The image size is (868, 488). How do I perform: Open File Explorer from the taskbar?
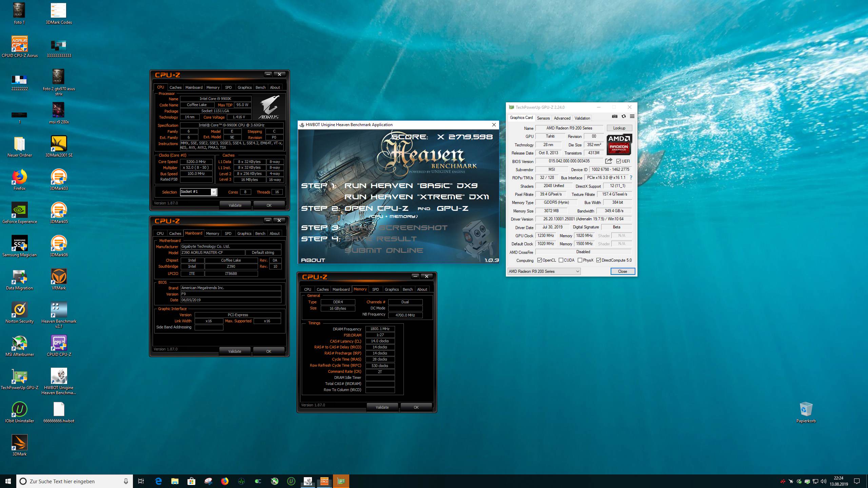tap(175, 481)
